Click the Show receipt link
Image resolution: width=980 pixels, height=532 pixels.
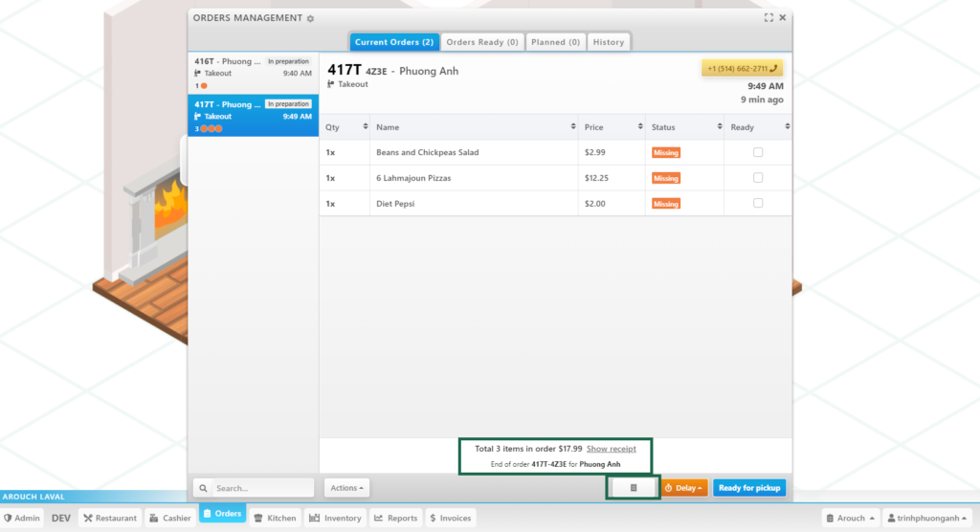[611, 449]
